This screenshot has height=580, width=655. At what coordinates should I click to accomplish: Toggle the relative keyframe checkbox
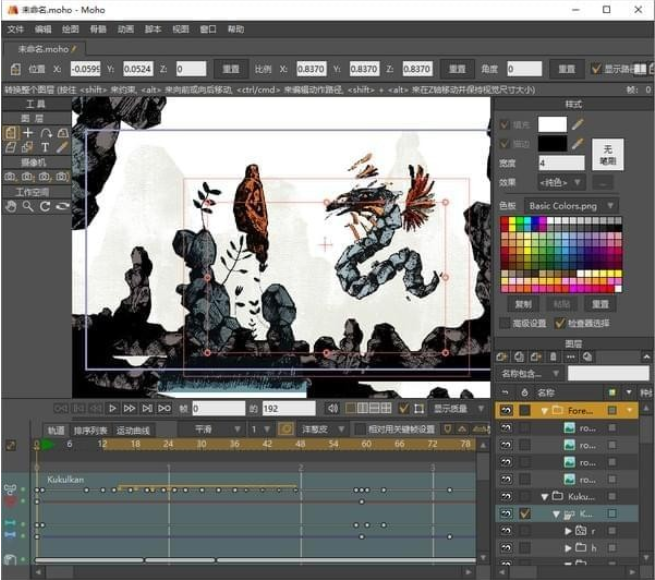click(359, 429)
